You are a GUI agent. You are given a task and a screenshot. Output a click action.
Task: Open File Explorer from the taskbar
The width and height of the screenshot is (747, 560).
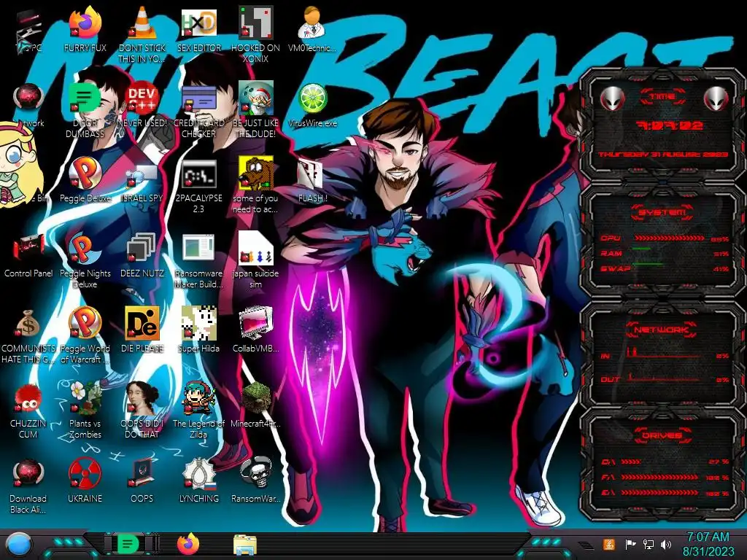[245, 544]
